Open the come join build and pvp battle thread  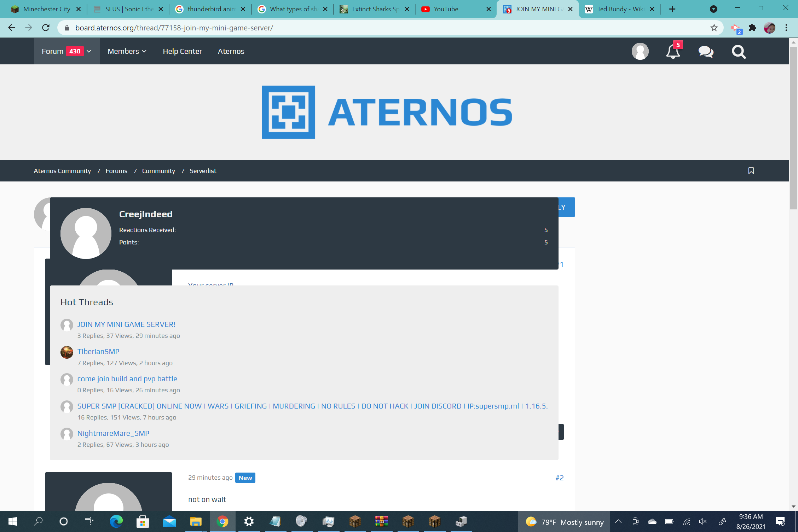pos(127,379)
